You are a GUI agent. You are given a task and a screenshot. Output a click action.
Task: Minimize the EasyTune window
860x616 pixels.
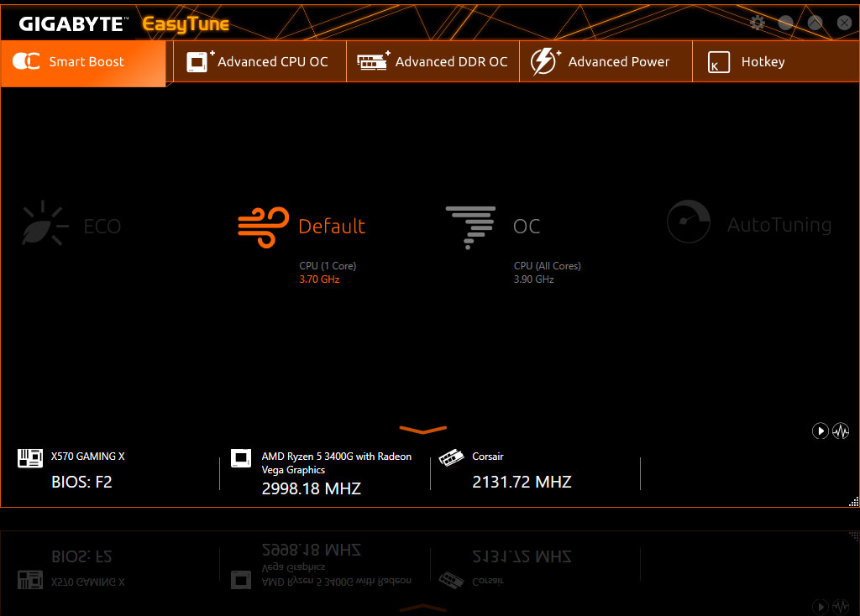[x=785, y=23]
